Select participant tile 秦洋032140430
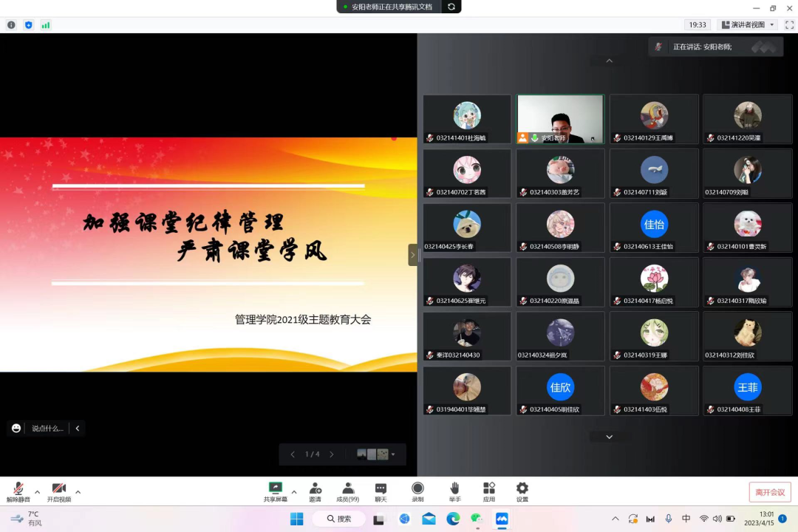Image resolution: width=798 pixels, height=532 pixels. pyautogui.click(x=467, y=336)
